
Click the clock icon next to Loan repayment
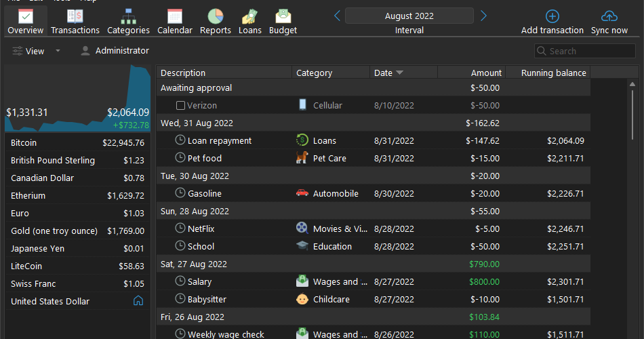point(180,140)
